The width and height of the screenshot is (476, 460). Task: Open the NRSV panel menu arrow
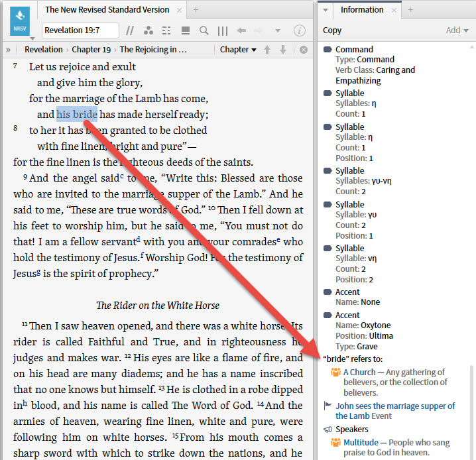coord(32,38)
